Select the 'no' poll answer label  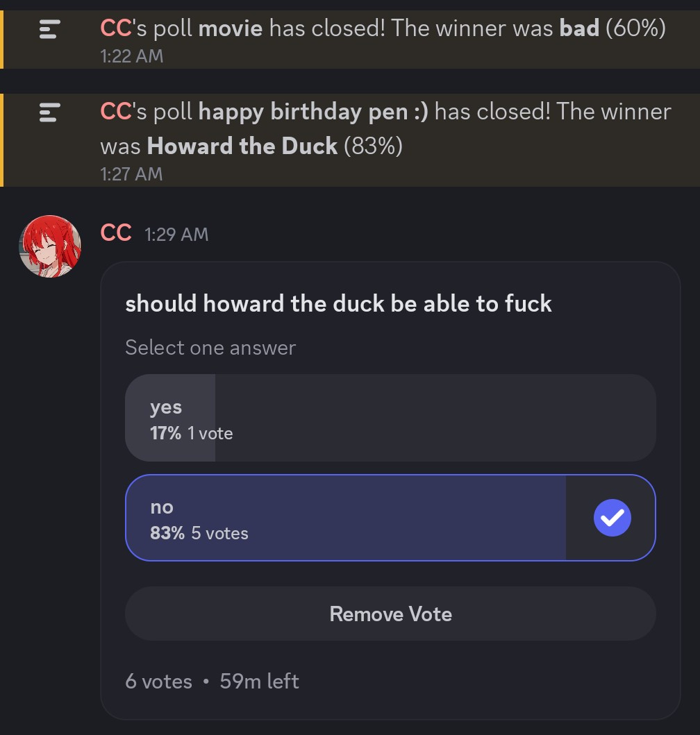[162, 507]
